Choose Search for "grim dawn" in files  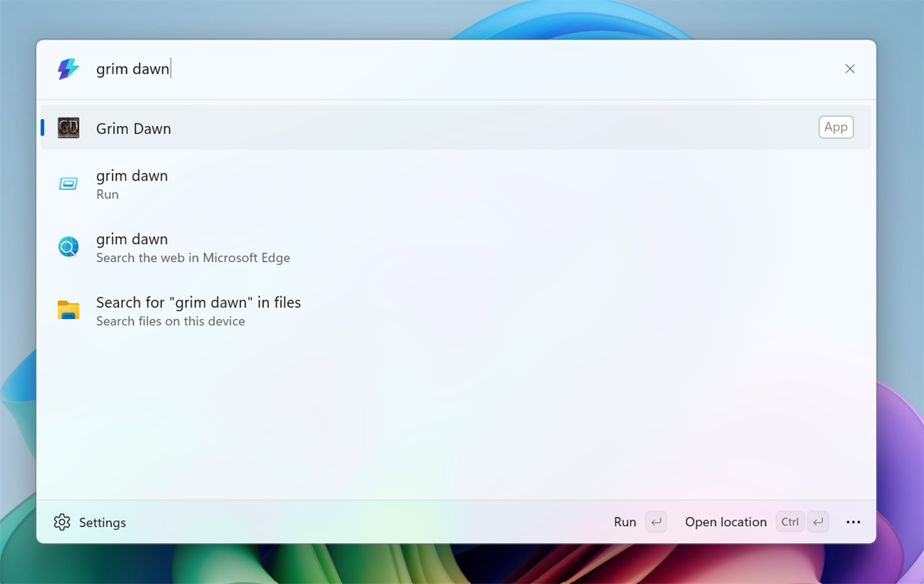point(456,311)
